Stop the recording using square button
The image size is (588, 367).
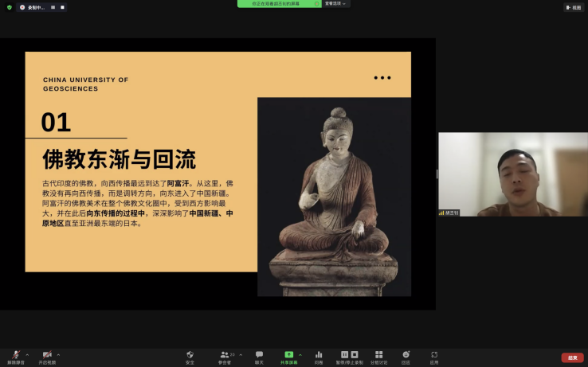coord(62,7)
